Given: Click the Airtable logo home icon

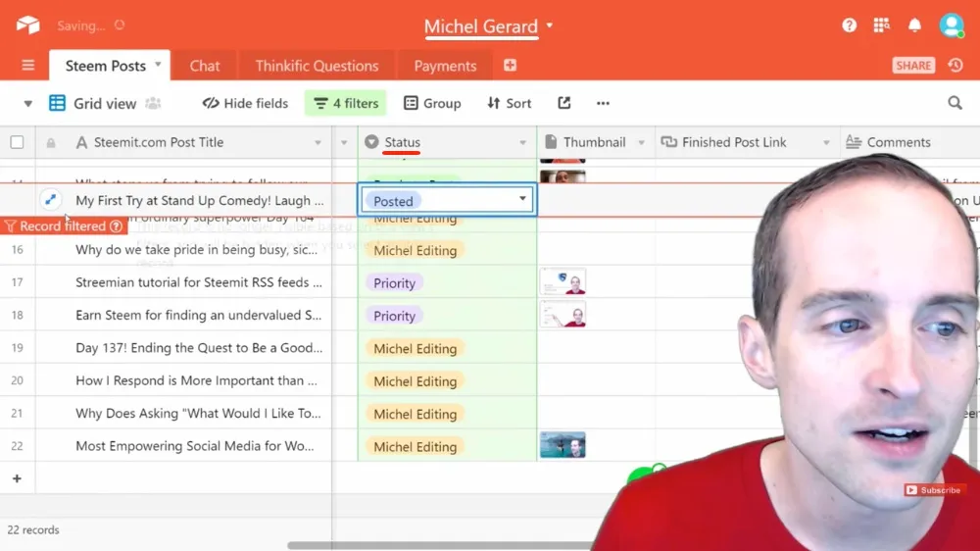Looking at the screenshot, I should pos(27,25).
